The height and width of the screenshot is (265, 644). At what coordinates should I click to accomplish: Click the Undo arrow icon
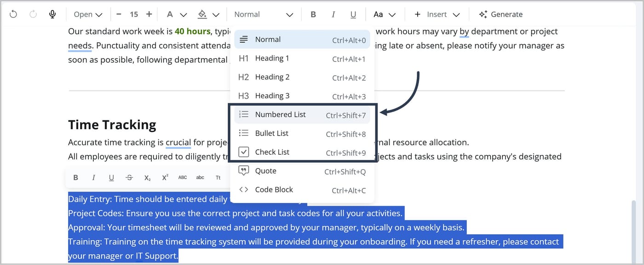coord(13,14)
